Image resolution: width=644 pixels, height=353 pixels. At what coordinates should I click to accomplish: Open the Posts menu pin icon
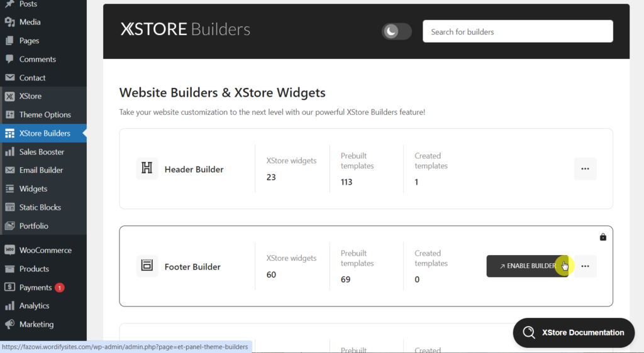(x=9, y=4)
